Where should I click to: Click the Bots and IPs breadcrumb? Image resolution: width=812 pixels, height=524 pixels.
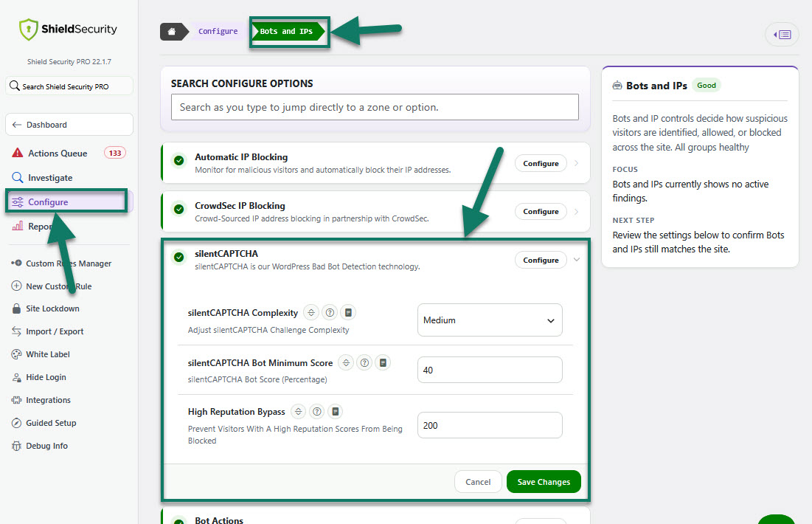pos(286,32)
